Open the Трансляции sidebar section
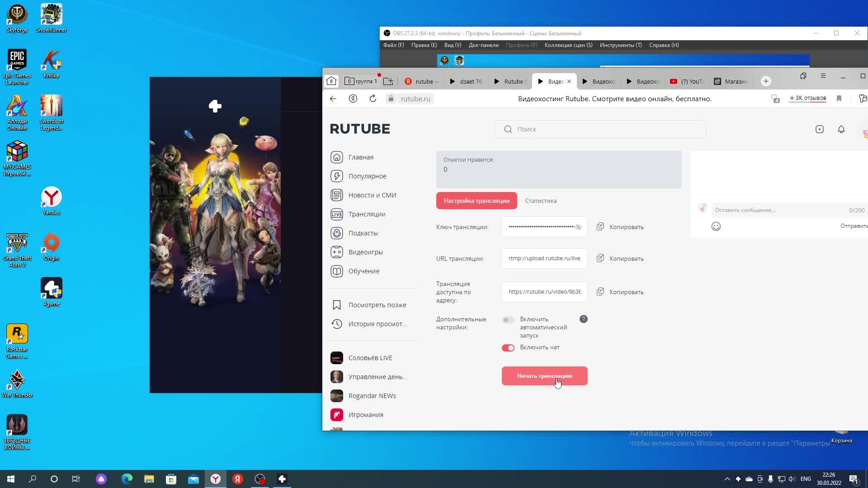This screenshot has width=868, height=488. pos(366,214)
